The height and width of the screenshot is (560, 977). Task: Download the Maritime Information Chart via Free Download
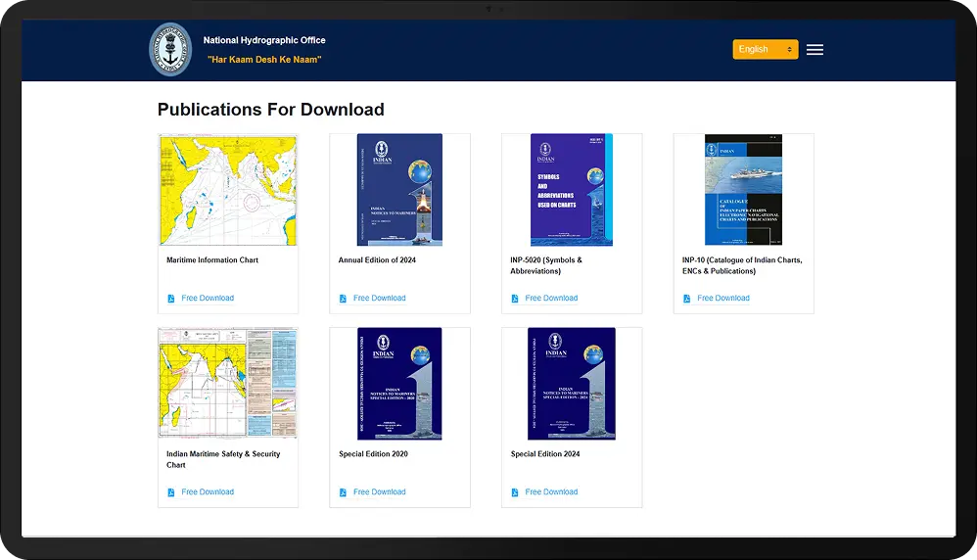click(208, 299)
